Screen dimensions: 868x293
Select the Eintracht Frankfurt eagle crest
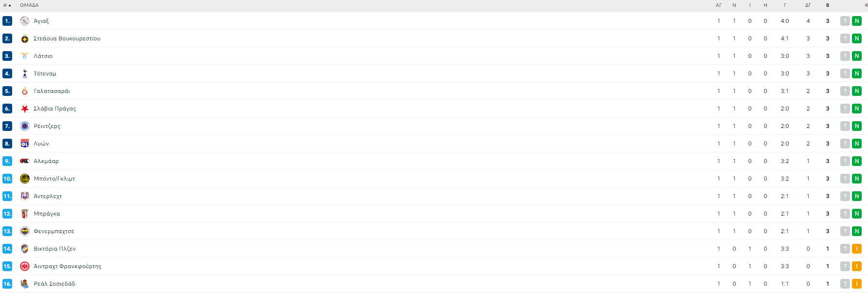pyautogui.click(x=25, y=266)
